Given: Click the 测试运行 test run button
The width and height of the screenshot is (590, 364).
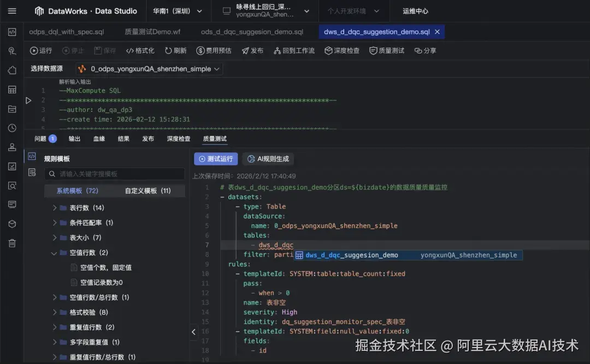Looking at the screenshot, I should (x=216, y=159).
